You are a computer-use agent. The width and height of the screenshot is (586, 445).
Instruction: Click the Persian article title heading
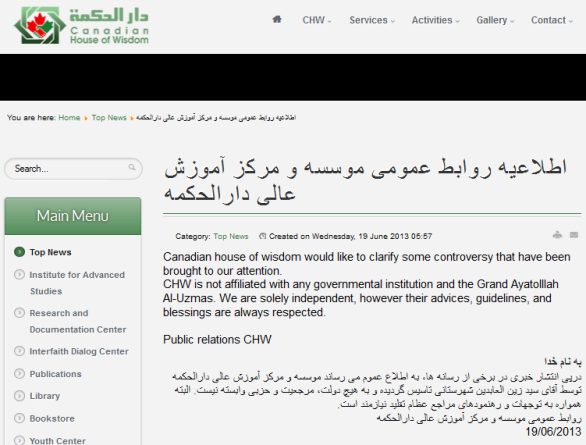pos(366,181)
